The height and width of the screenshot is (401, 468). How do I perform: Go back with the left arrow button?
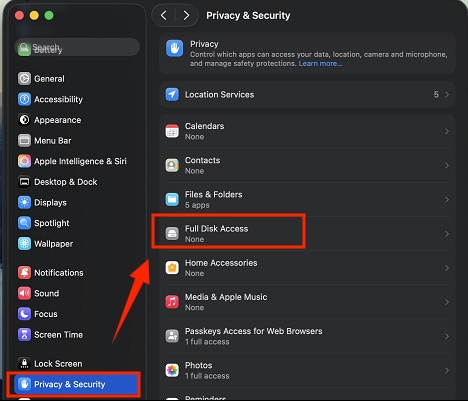coord(164,15)
